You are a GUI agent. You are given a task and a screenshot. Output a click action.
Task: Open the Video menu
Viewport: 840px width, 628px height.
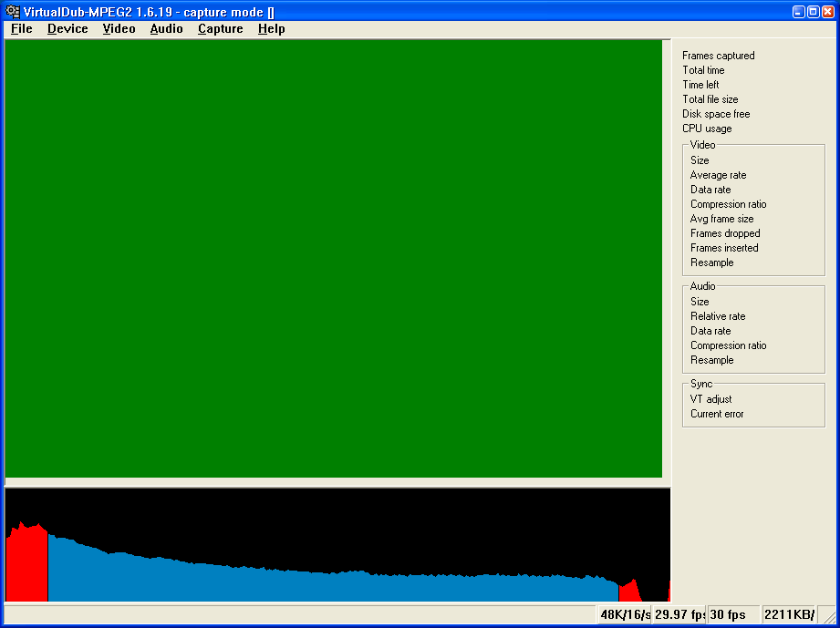coord(119,29)
